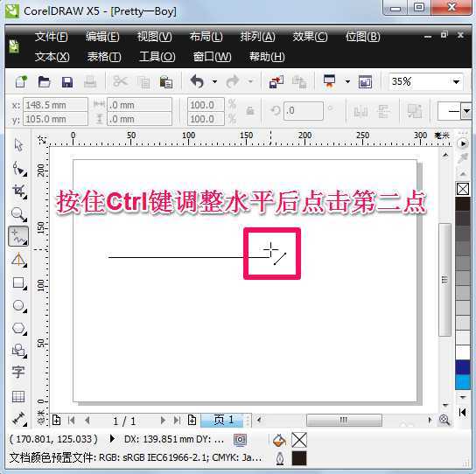This screenshot has width=476, height=474.
Task: Click the No Color palette swatch
Action: pos(463,190)
